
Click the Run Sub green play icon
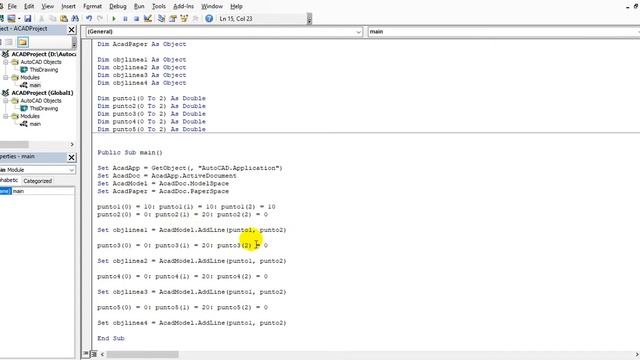(x=114, y=18)
